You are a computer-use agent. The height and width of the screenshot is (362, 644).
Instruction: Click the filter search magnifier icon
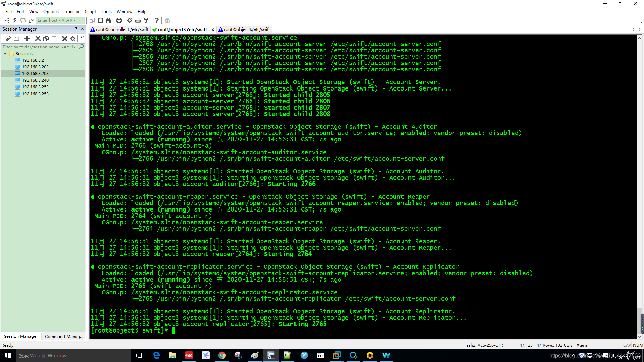coord(81,47)
